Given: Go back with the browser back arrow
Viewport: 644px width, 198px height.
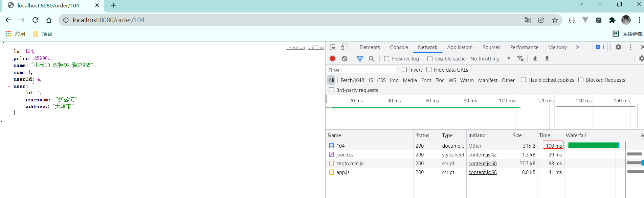Looking at the screenshot, I should [x=8, y=20].
